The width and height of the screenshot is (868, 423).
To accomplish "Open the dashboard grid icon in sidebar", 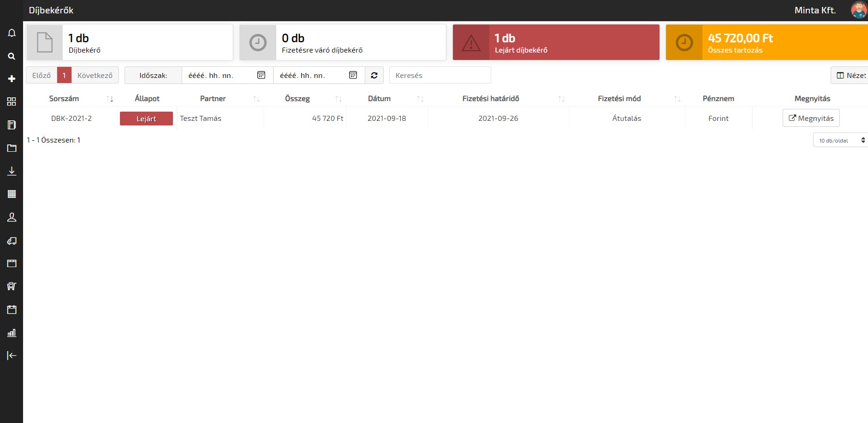I will point(12,102).
